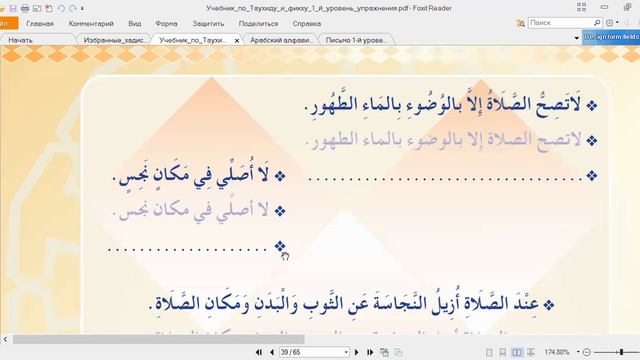Open the search settings gear dropdown
Screen dimensions: 640x360
612,23
